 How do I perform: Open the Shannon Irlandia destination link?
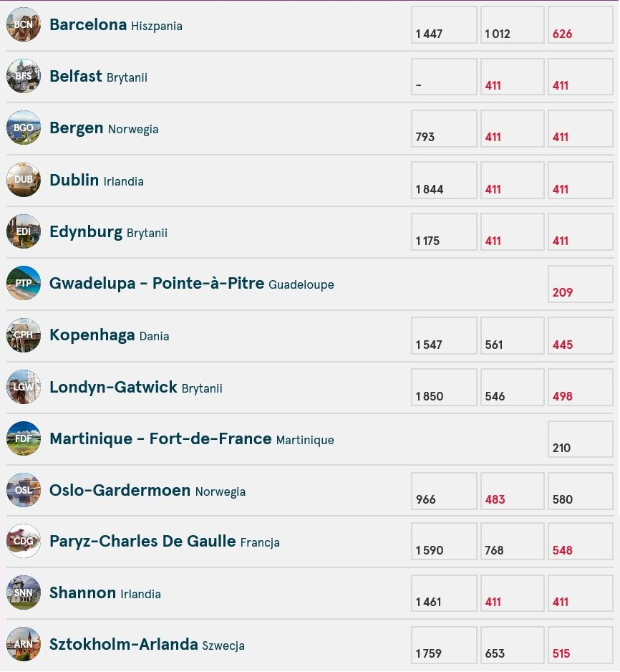coord(105,592)
